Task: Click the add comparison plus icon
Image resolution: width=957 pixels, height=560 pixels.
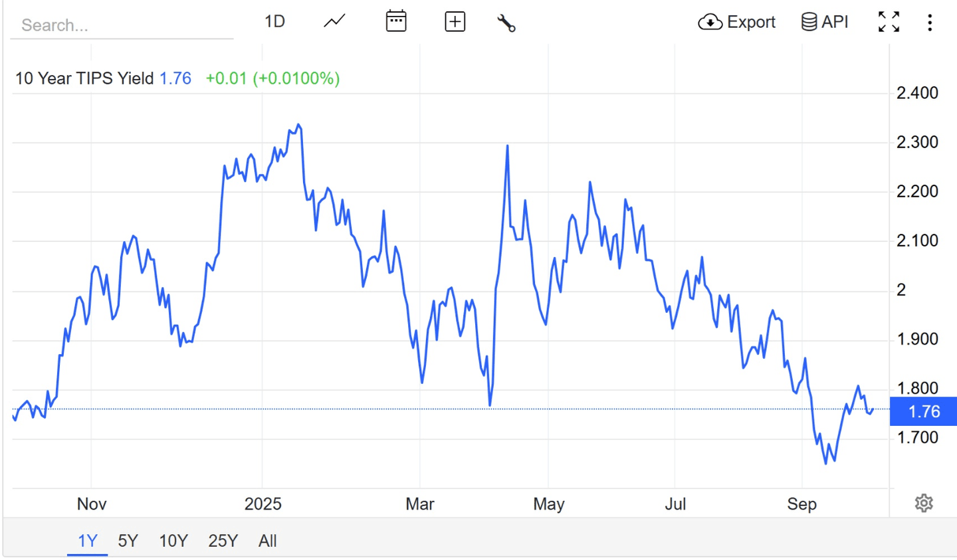Action: (455, 22)
